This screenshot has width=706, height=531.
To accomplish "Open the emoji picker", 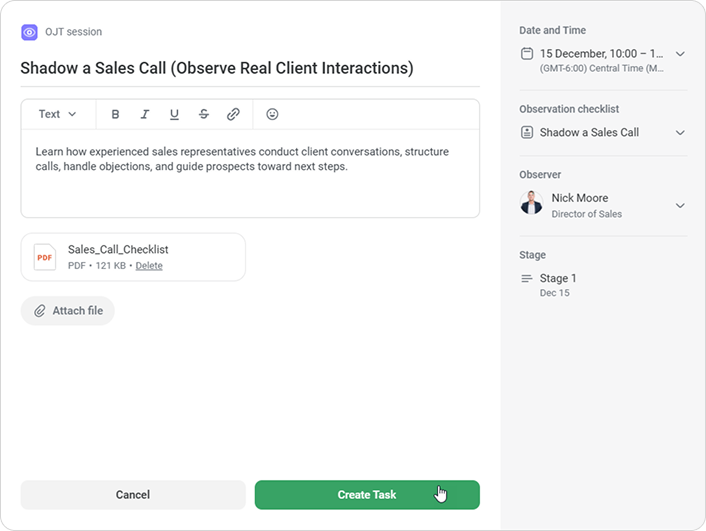I will coord(272,115).
